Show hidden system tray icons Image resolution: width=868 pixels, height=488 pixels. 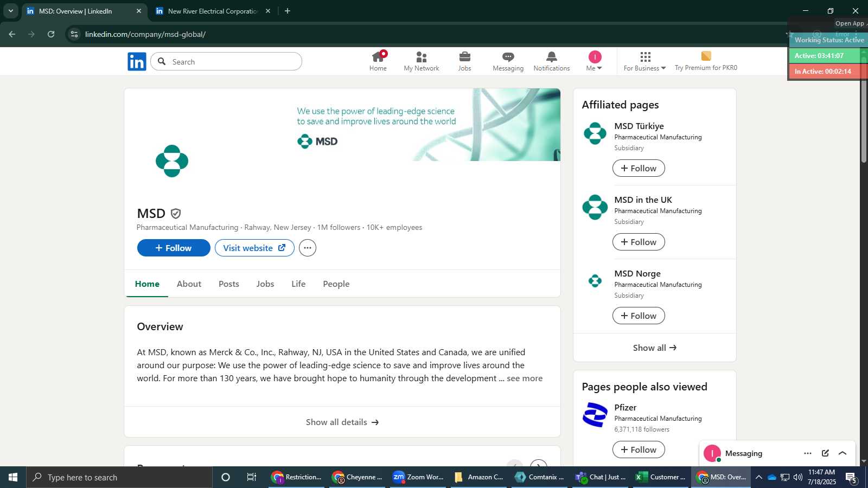click(758, 477)
